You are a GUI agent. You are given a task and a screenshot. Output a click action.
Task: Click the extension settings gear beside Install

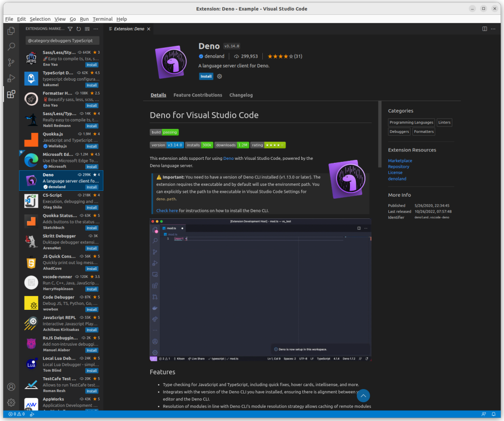[220, 76]
